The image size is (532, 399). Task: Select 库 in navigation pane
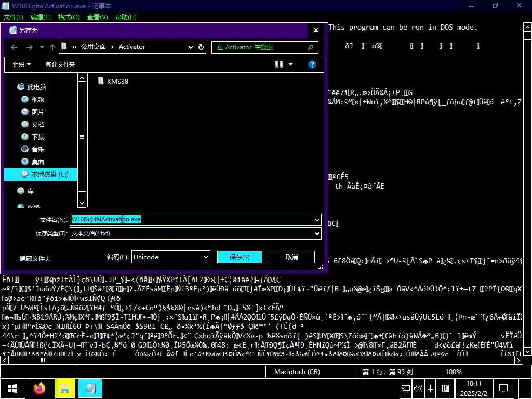pos(26,191)
